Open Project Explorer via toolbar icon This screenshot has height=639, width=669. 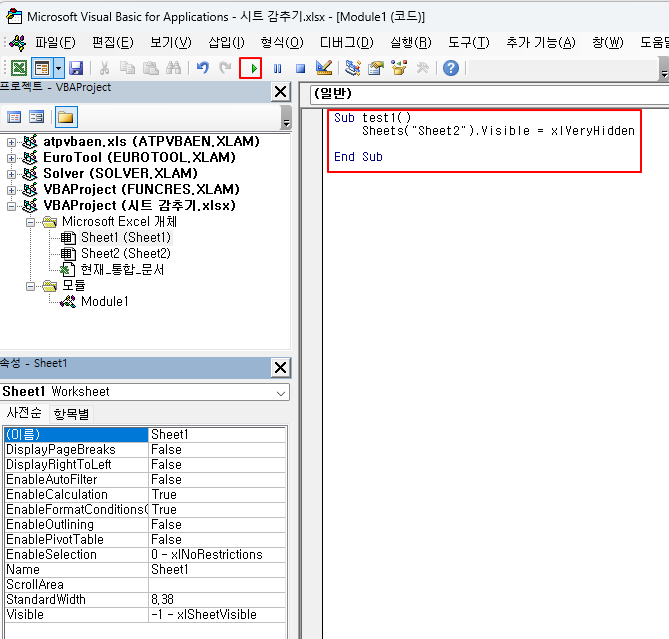click(x=353, y=68)
